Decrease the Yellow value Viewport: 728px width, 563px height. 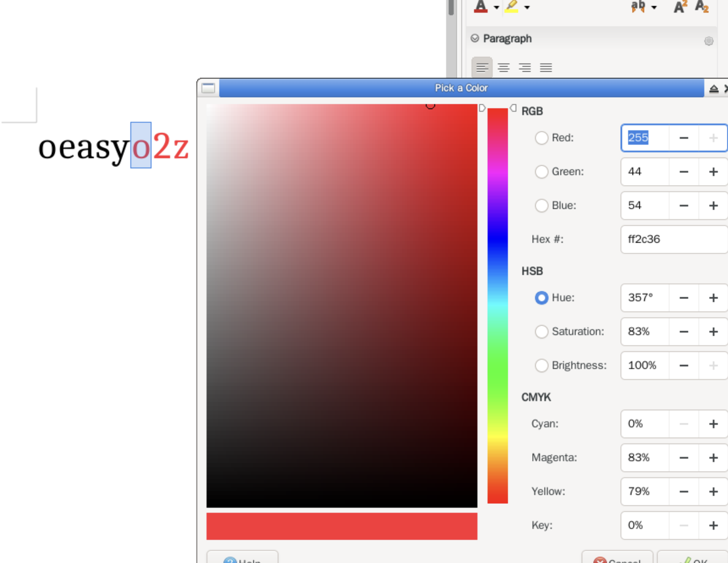[684, 491]
